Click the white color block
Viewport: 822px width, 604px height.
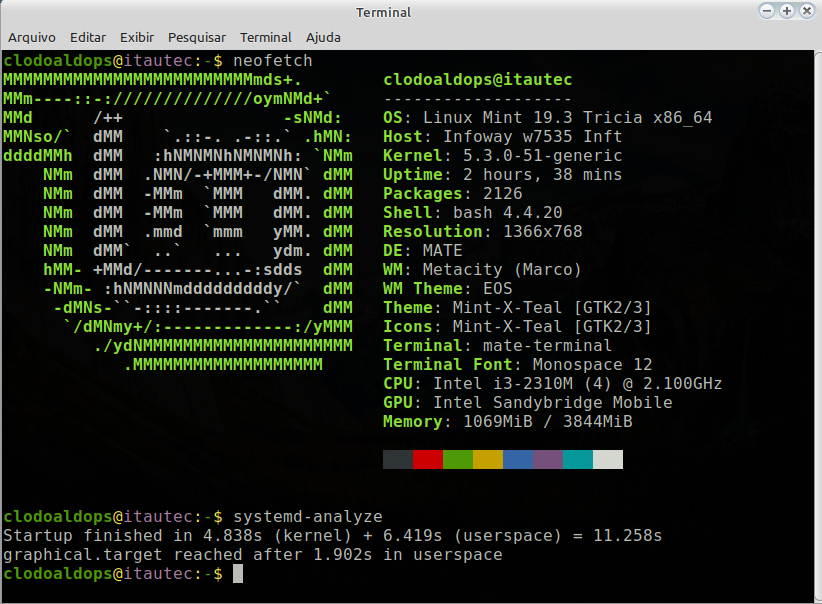coord(608,459)
